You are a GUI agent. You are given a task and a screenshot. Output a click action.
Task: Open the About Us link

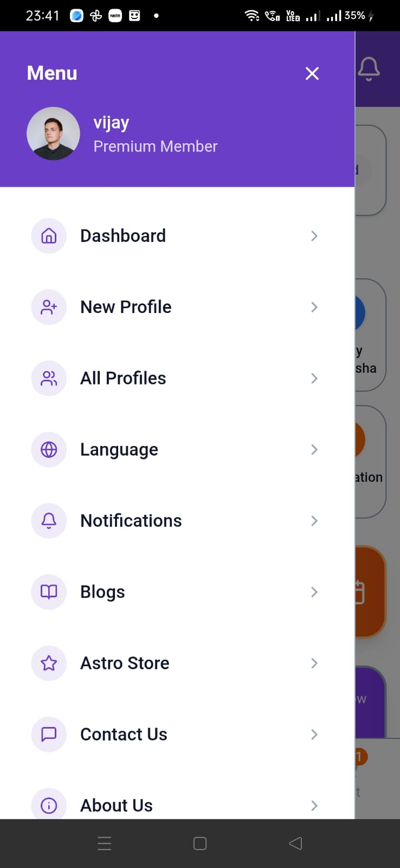117,805
